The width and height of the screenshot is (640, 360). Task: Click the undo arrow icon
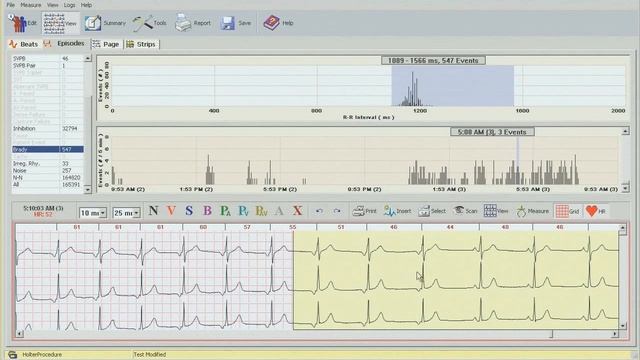pos(319,211)
